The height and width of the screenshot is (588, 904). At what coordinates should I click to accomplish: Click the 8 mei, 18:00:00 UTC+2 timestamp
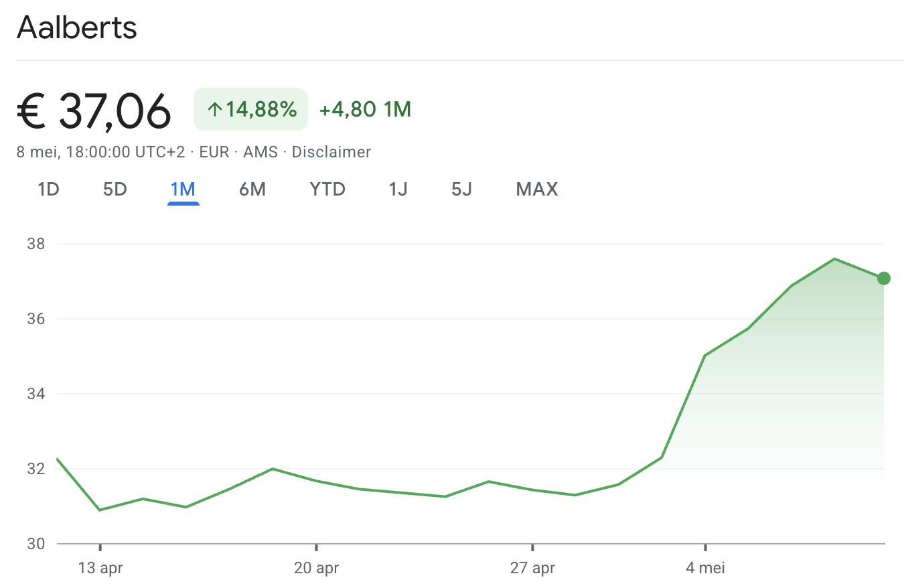[100, 152]
